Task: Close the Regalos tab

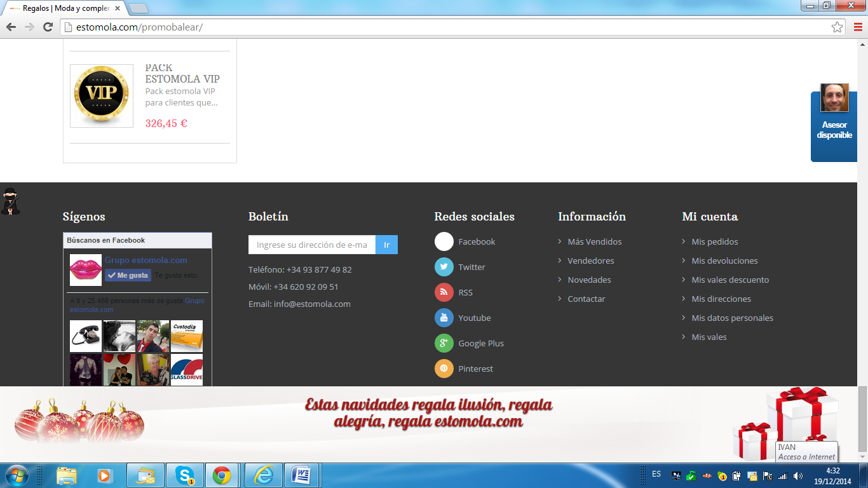Action: point(118,9)
